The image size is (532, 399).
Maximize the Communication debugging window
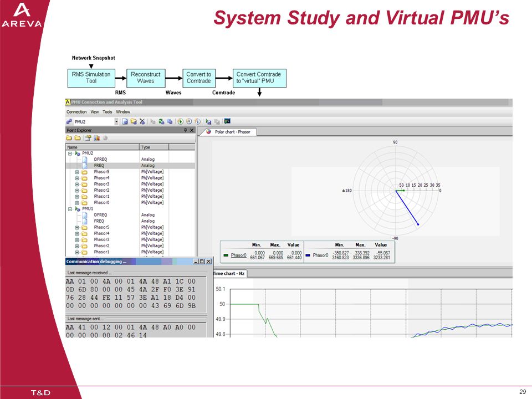(202, 261)
